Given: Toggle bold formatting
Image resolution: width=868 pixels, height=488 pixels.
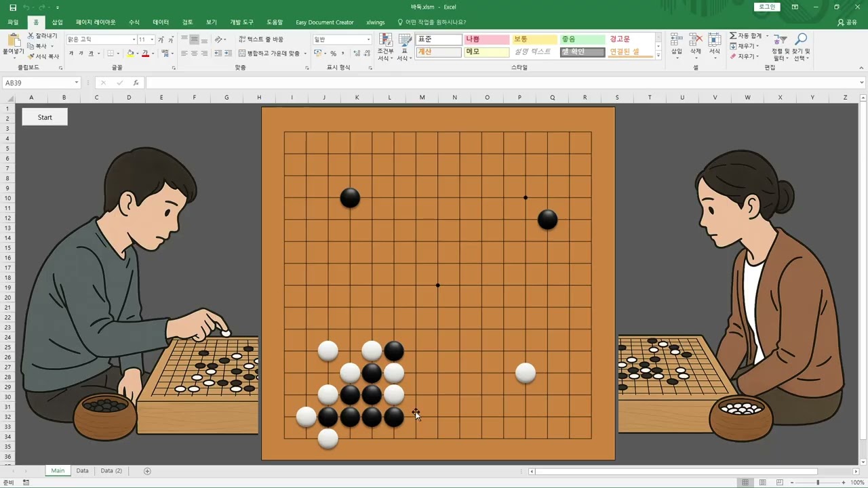Looking at the screenshot, I should point(71,54).
